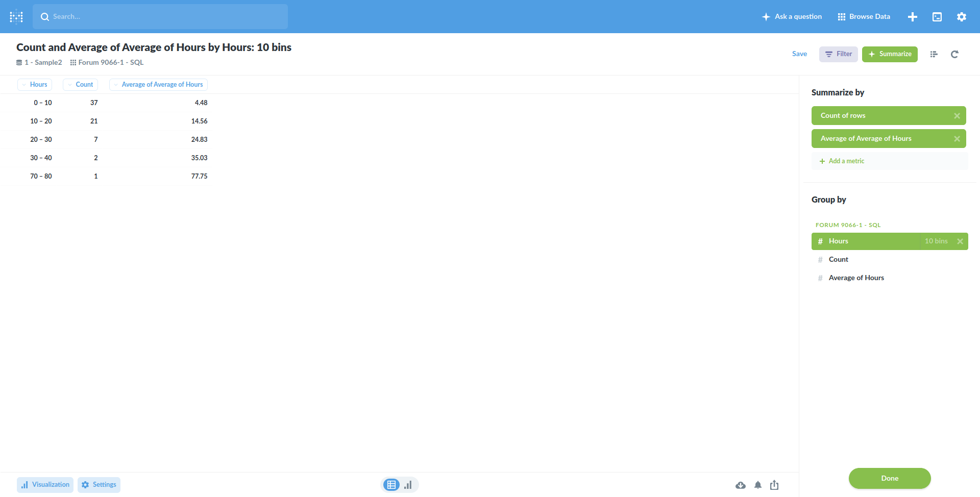Open Browse Data
The width and height of the screenshot is (980, 497).
tap(864, 17)
